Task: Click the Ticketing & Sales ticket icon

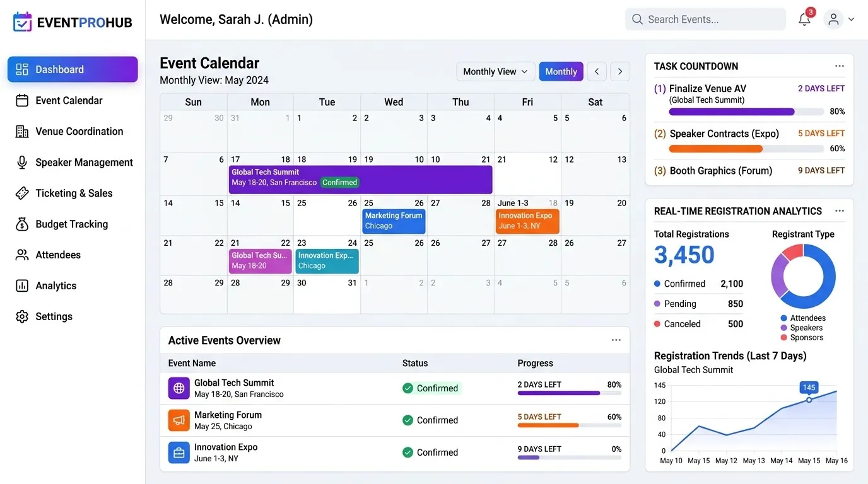Action: (x=22, y=193)
